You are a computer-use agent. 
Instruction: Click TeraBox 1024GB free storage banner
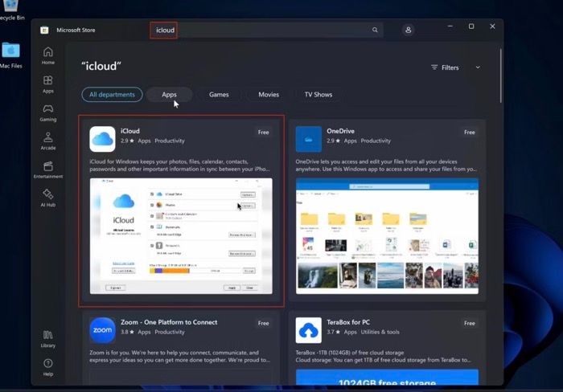tap(387, 378)
